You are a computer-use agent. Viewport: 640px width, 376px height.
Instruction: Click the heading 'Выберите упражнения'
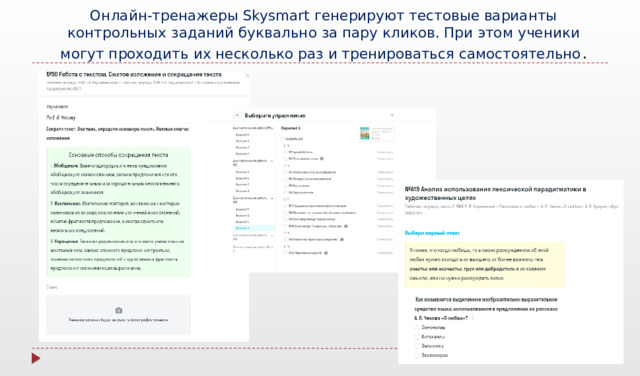coord(275,116)
